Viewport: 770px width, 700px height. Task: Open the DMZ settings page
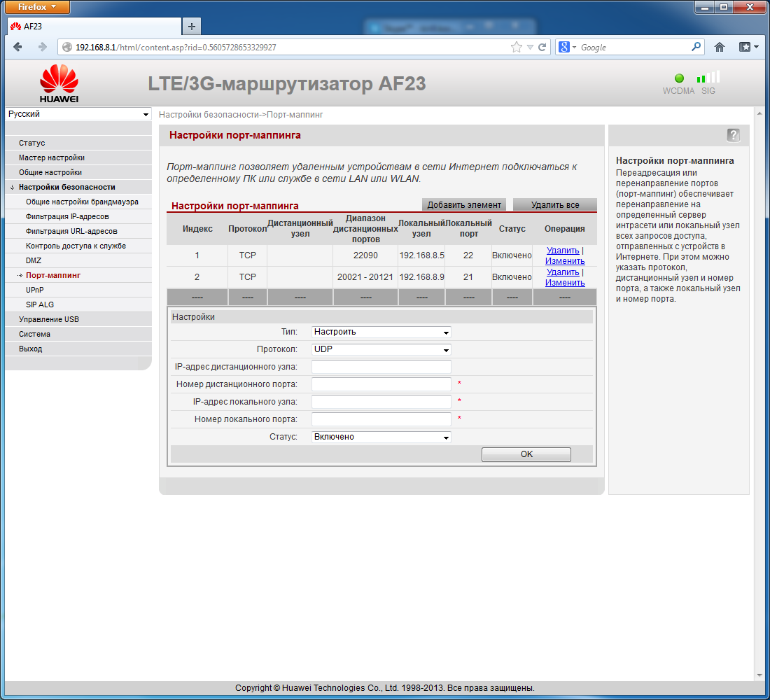click(78, 261)
